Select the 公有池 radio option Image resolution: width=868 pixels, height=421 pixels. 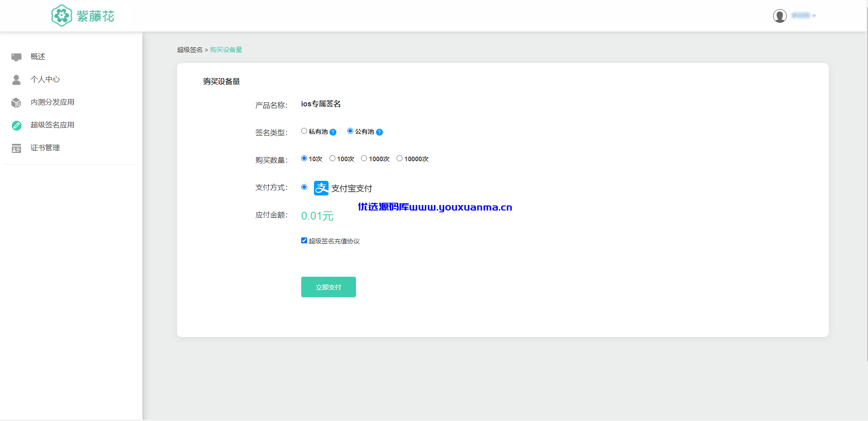point(350,131)
